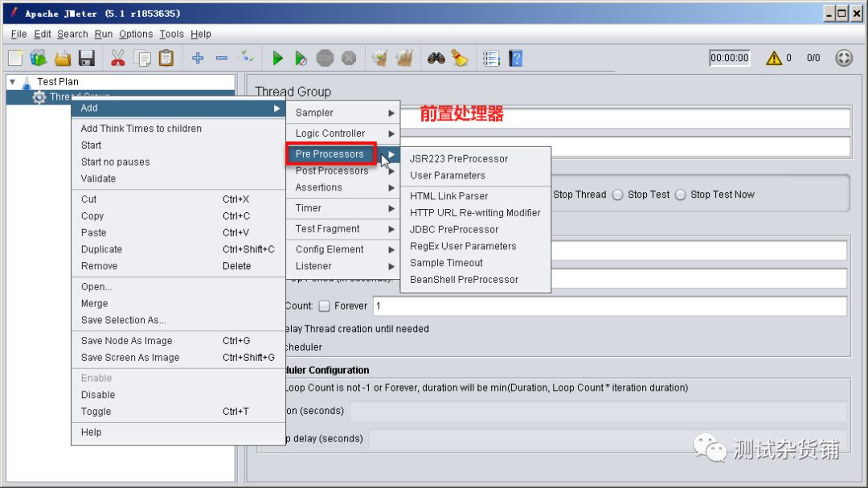Open the Templates icon in toolbar

(x=39, y=58)
